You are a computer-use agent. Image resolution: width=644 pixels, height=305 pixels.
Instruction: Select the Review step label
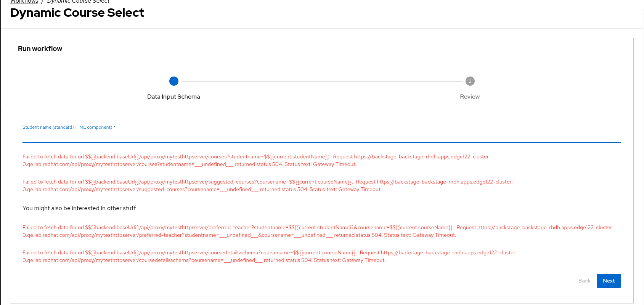[x=470, y=97]
